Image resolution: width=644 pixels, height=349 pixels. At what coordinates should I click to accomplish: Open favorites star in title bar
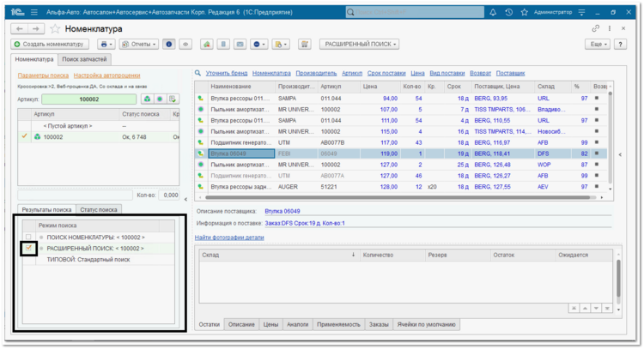click(x=524, y=12)
